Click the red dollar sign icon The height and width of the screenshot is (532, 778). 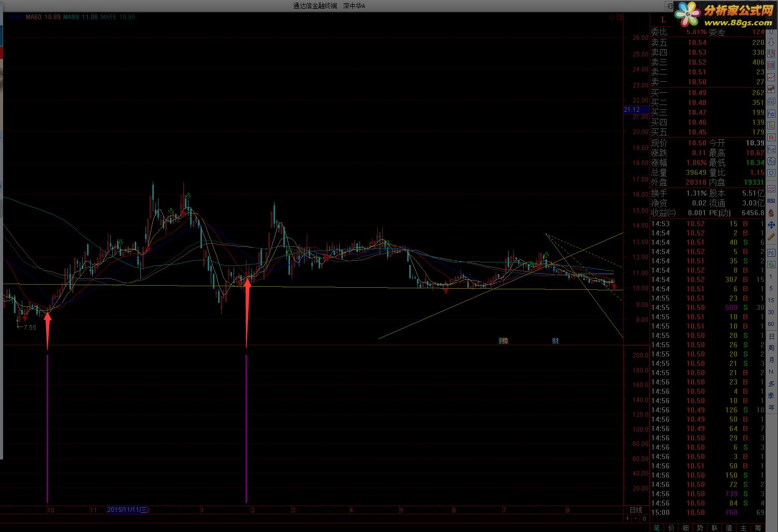click(771, 213)
